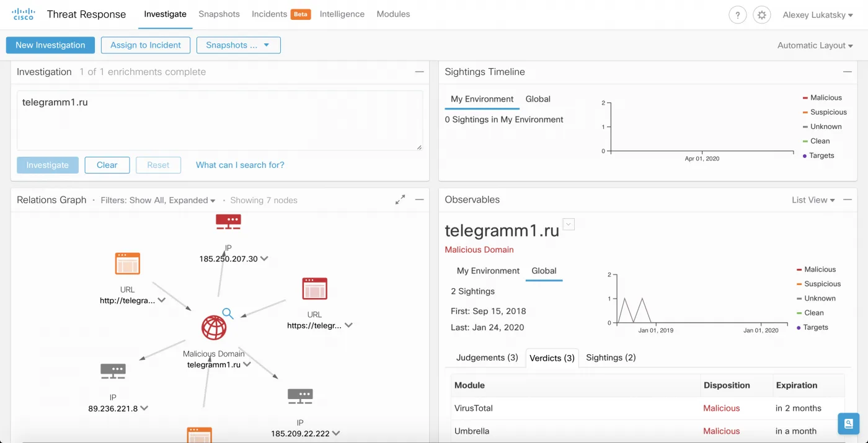Expand the http://telegra... node menu arrow
This screenshot has height=443, width=868.
(161, 300)
